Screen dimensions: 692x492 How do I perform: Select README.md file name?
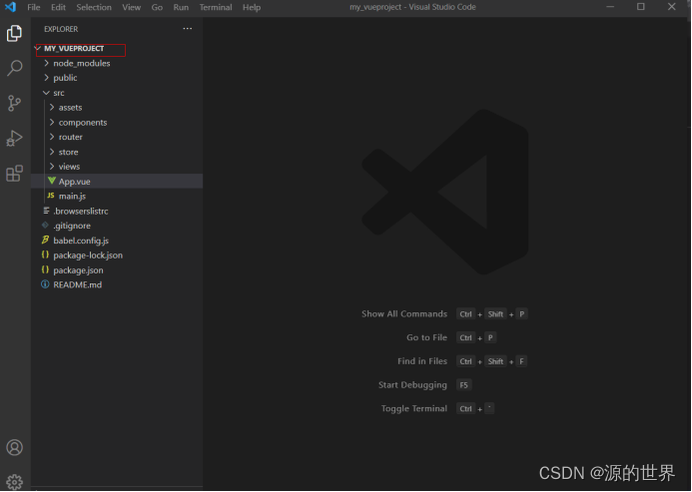pos(78,285)
